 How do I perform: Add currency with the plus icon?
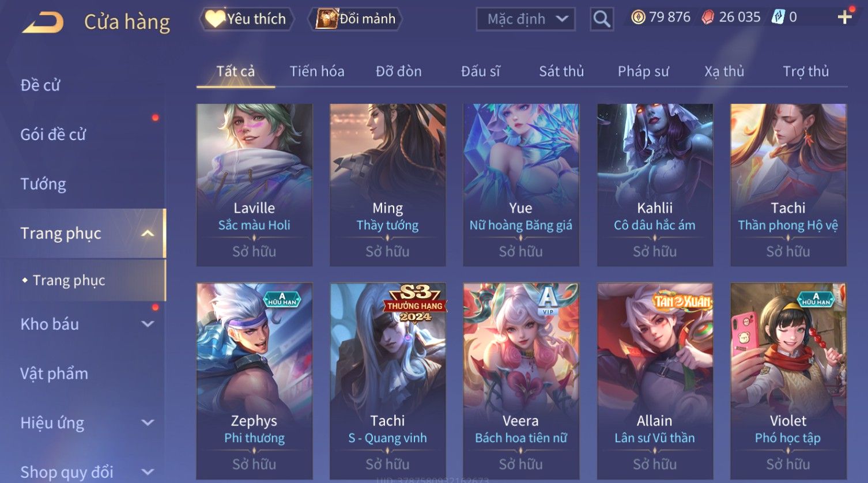click(845, 17)
